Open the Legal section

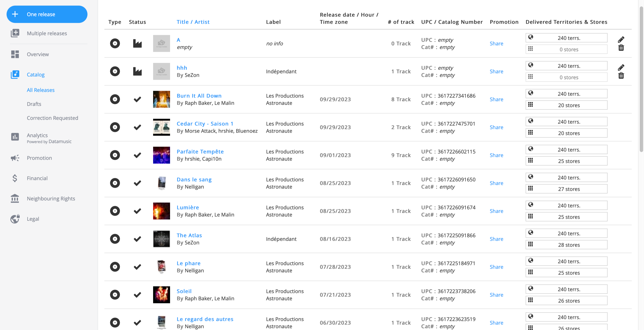coord(33,219)
